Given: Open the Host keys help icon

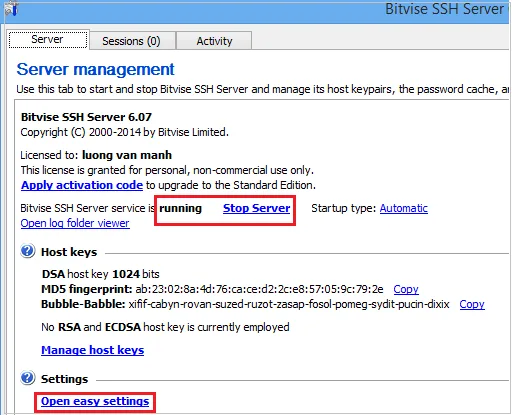Looking at the screenshot, I should coord(27,251).
